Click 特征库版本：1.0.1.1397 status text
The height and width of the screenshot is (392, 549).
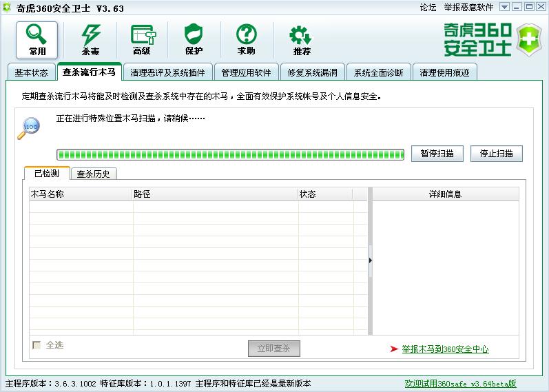click(x=145, y=384)
